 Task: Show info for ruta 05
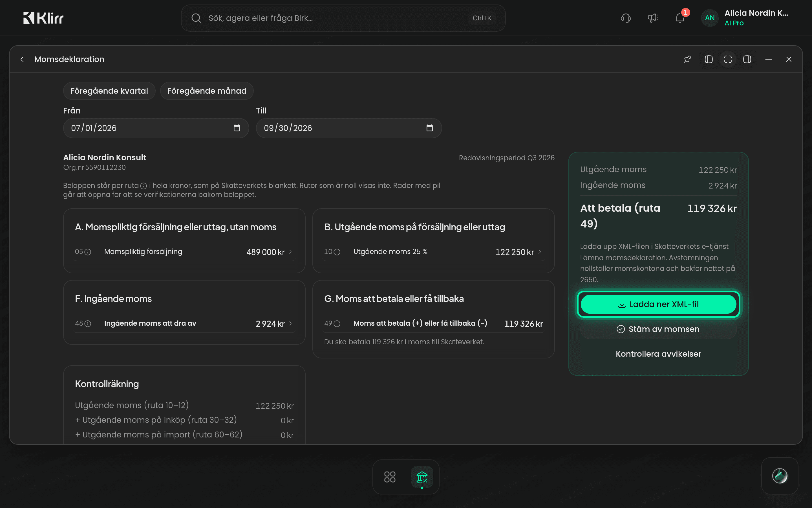88,252
